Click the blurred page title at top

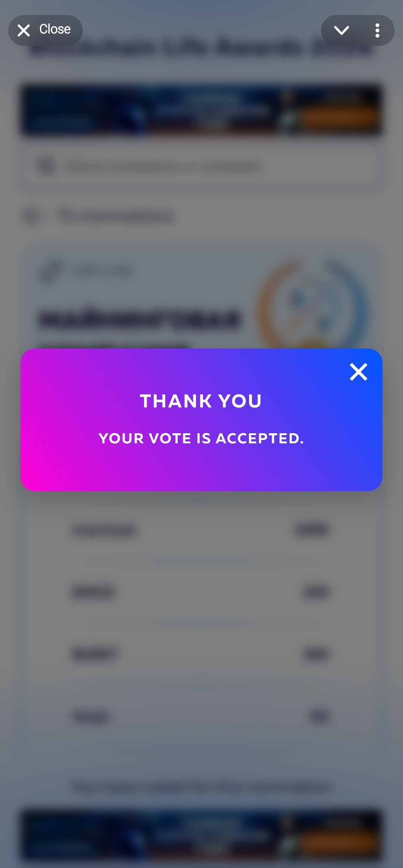201,48
